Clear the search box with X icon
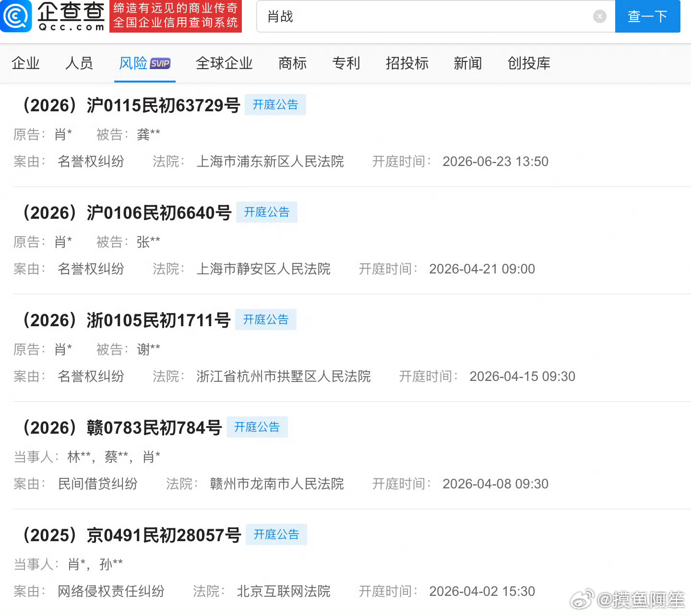691x616 pixels. click(x=599, y=17)
